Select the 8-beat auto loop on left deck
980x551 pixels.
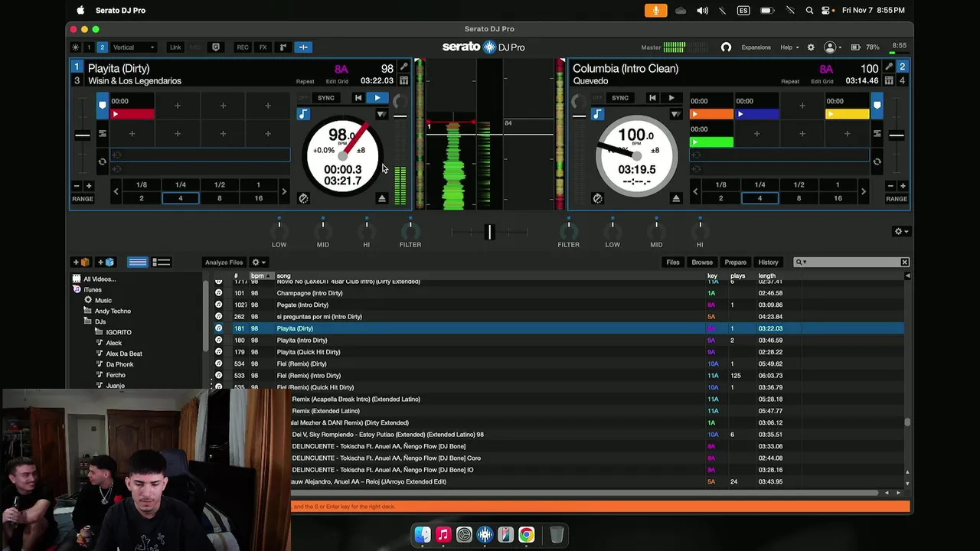pyautogui.click(x=219, y=198)
